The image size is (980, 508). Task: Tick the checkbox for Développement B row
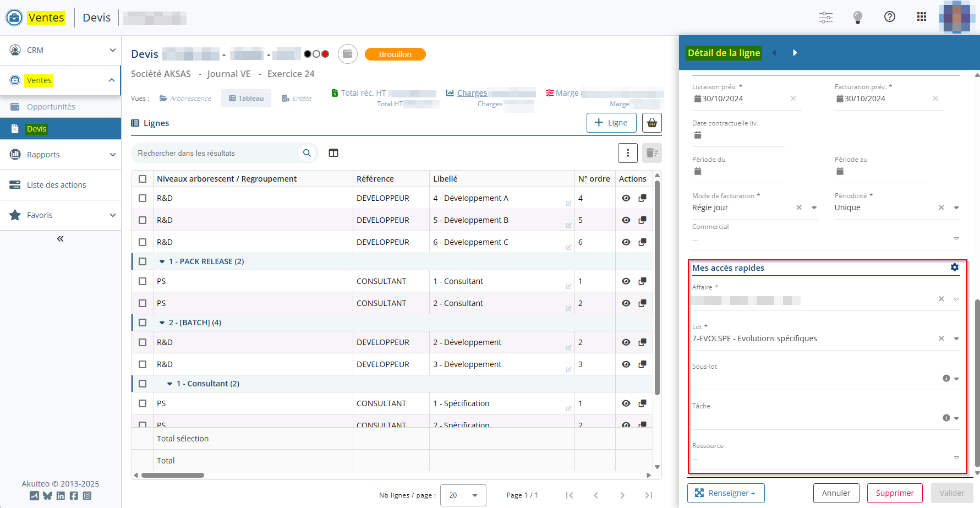click(x=143, y=220)
